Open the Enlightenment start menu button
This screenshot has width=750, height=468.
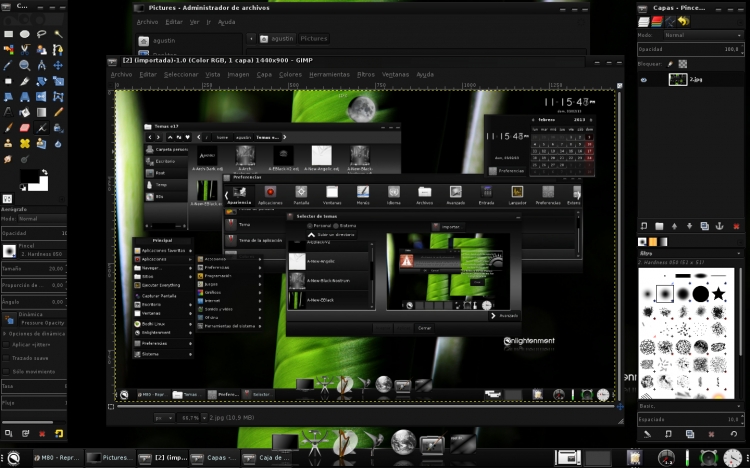tap(13, 458)
